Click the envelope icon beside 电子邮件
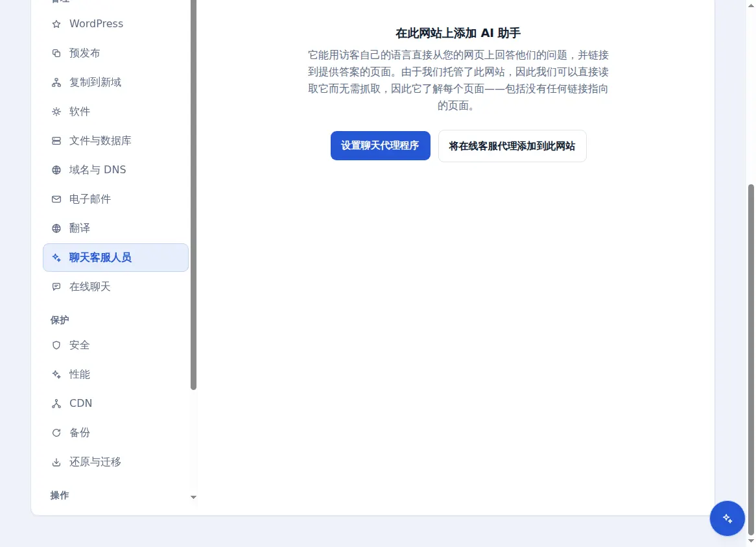756x547 pixels. coord(56,199)
